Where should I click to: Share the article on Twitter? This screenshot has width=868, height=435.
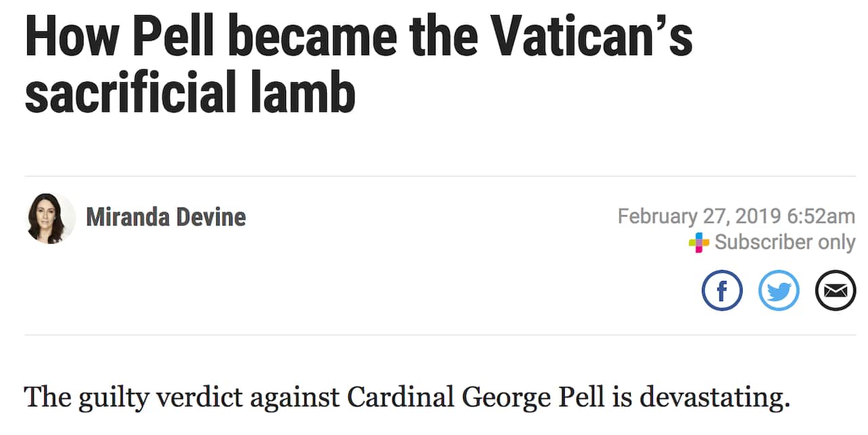pos(778,290)
